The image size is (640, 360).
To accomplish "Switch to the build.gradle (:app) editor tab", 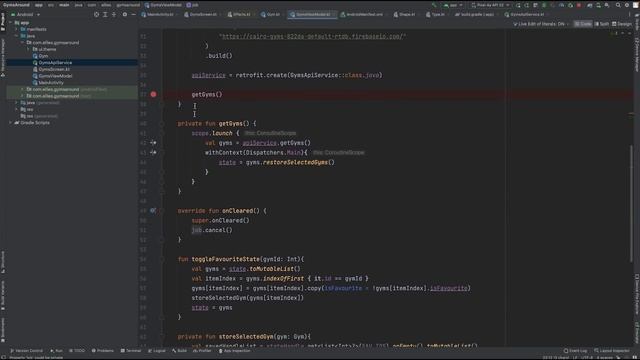I will pyautogui.click(x=475, y=14).
